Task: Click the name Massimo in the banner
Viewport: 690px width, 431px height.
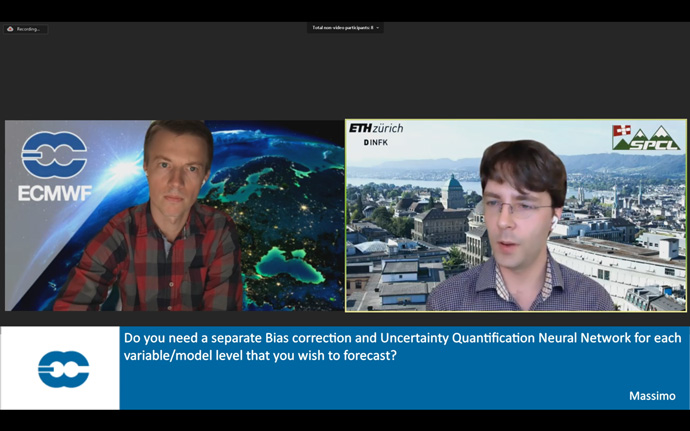Action: 652,395
